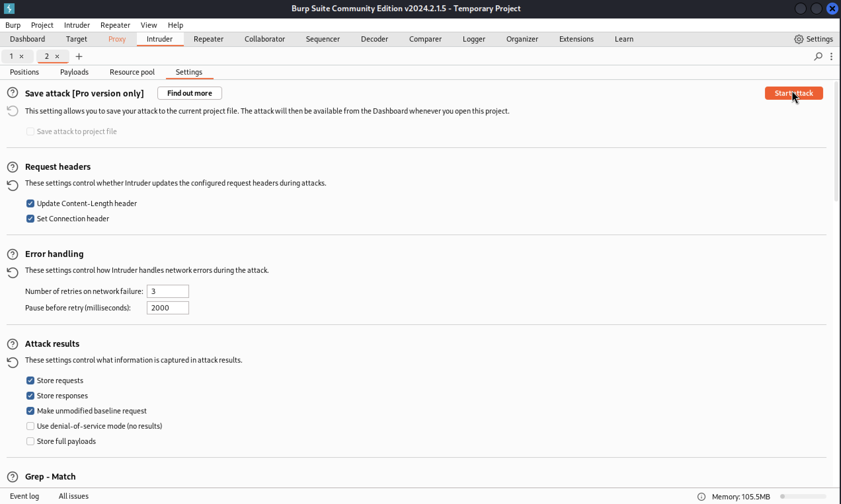
Task: Click the Pause before retry input field
Action: point(168,308)
